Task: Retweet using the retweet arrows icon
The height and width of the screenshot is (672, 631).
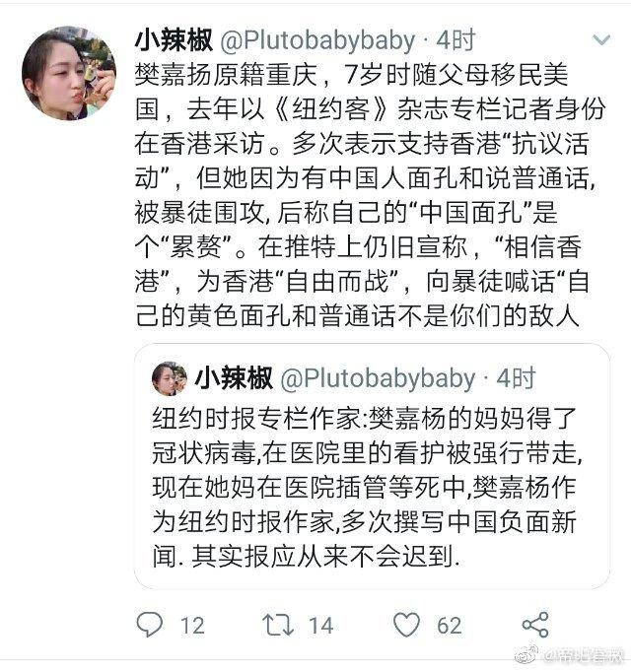Action: pyautogui.click(x=278, y=625)
